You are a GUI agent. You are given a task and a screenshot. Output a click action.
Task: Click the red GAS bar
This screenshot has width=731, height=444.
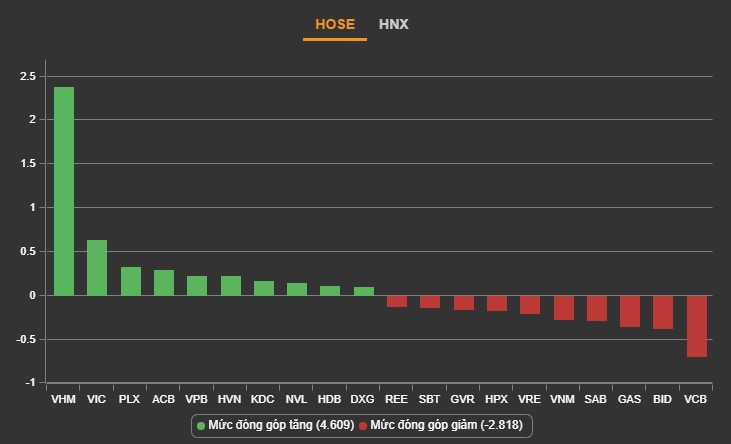tap(630, 311)
